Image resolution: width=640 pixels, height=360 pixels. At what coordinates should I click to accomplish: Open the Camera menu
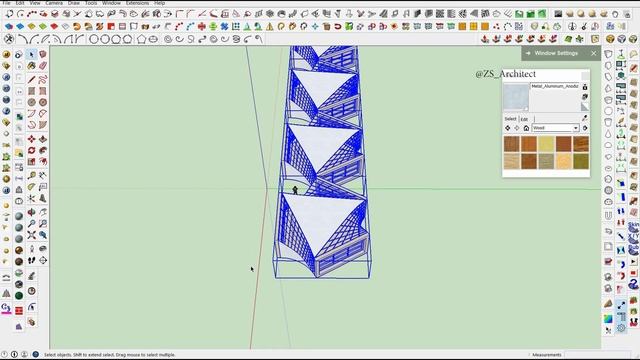click(54, 3)
